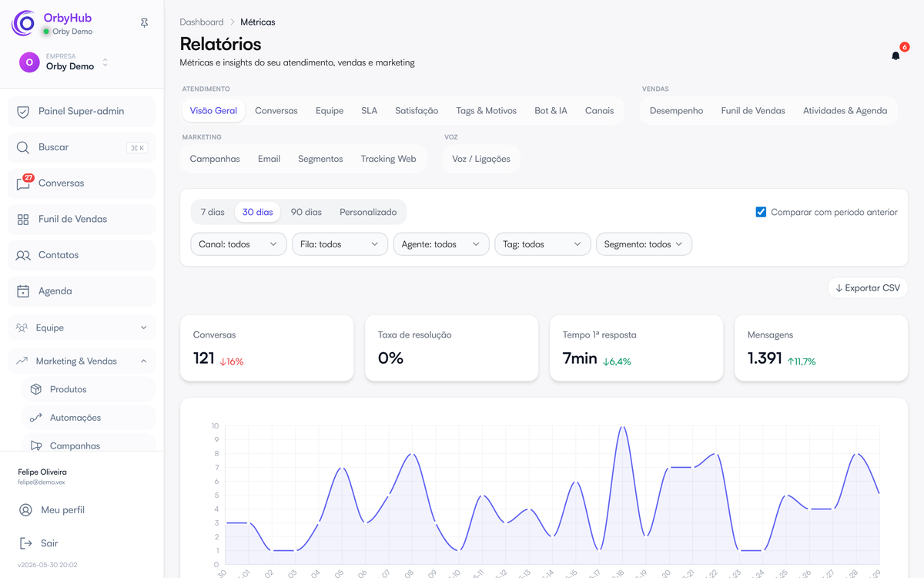Click the Conversas chat icon in sidebar
The width and height of the screenshot is (924, 578).
click(x=23, y=183)
